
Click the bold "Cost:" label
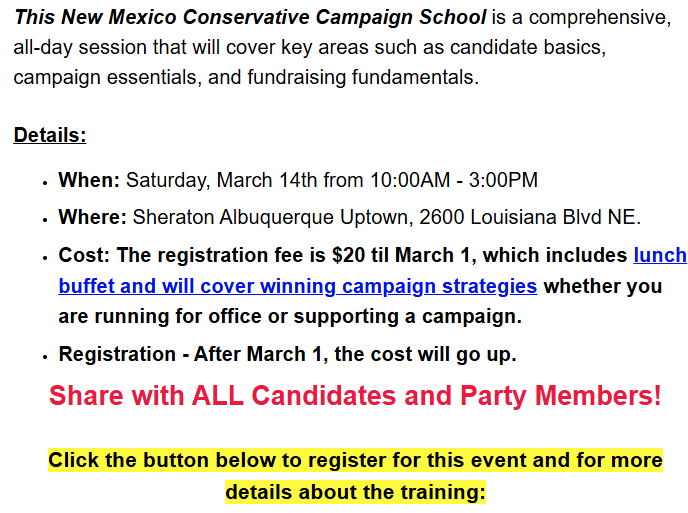click(x=85, y=255)
